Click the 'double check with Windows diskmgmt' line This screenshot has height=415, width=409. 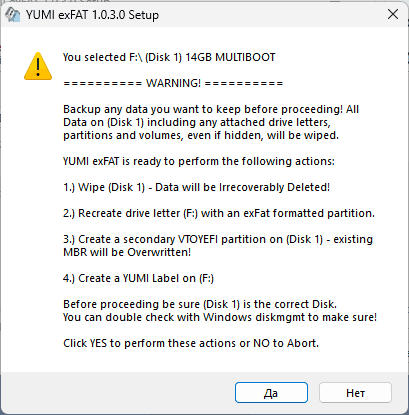[x=220, y=317]
